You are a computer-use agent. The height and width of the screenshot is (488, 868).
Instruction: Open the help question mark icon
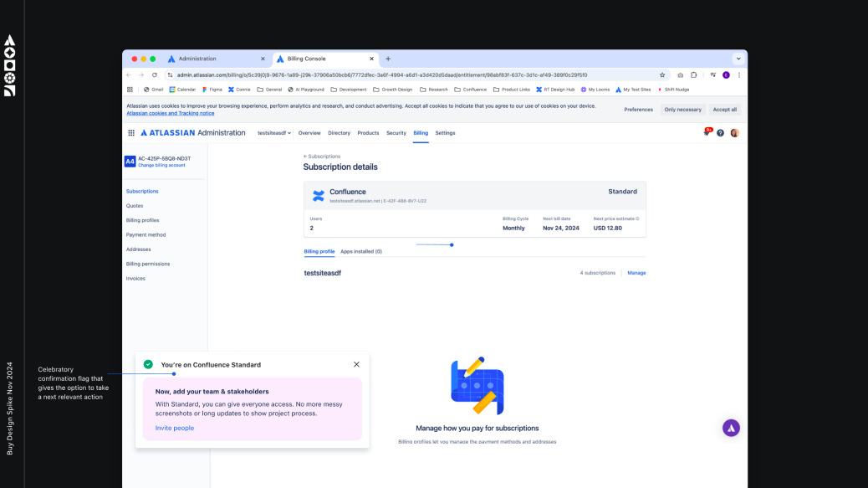click(720, 133)
